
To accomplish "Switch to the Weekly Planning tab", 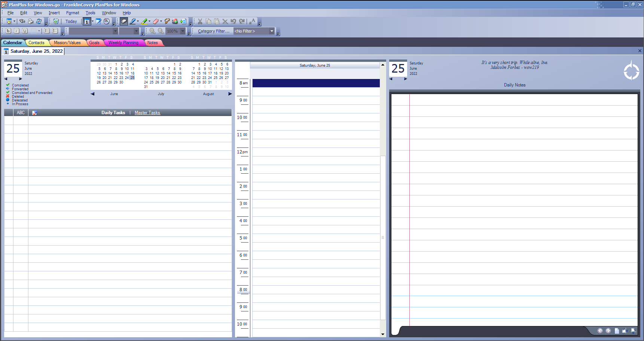I will 124,42.
